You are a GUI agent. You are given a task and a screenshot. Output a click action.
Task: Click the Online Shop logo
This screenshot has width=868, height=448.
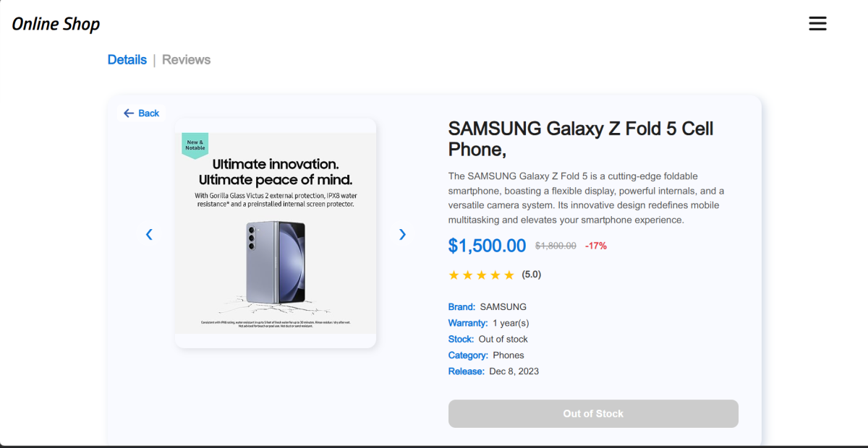pyautogui.click(x=56, y=24)
